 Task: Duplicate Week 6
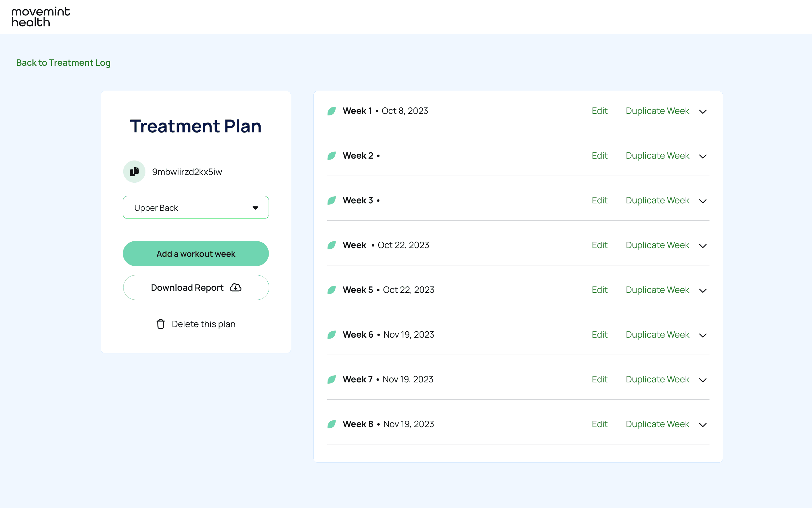tap(657, 335)
